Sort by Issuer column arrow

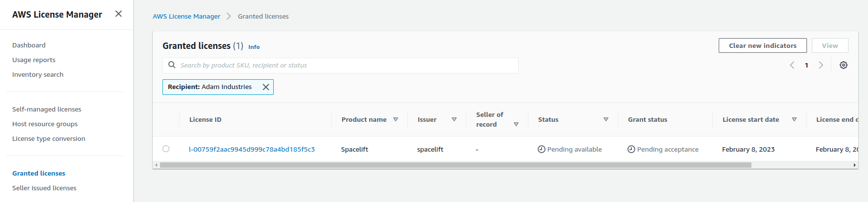[454, 119]
